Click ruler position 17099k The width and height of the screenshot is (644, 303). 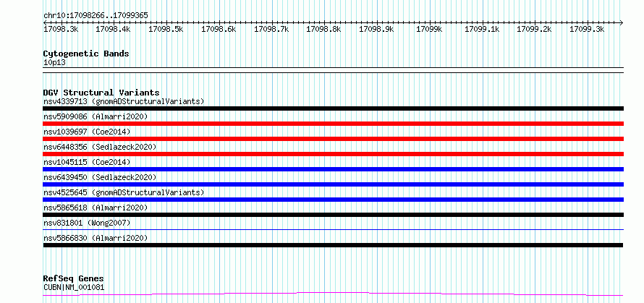tap(429, 29)
